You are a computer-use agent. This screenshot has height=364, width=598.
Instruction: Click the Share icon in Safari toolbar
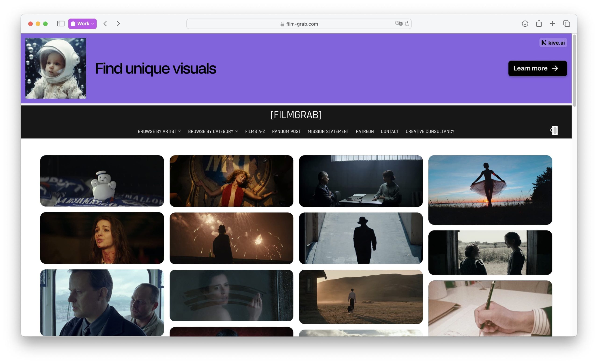pyautogui.click(x=539, y=24)
